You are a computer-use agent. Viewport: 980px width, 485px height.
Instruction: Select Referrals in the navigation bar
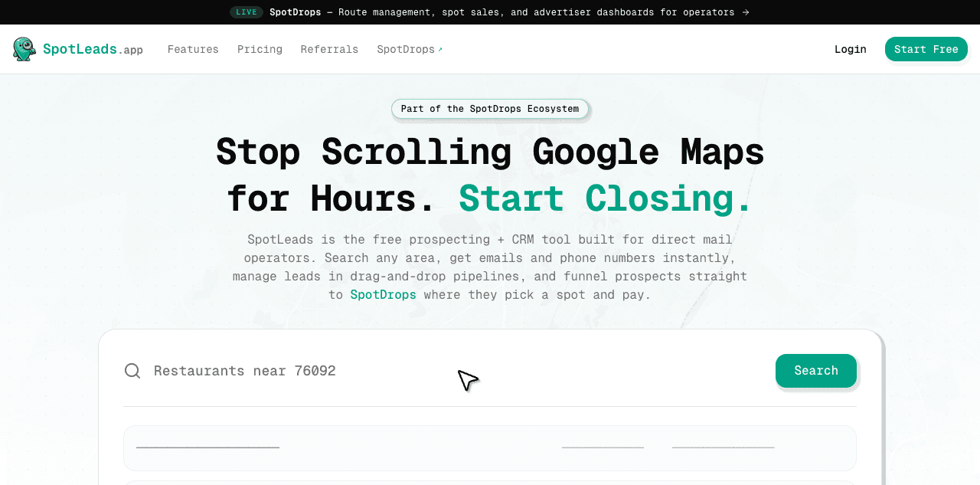tap(329, 49)
